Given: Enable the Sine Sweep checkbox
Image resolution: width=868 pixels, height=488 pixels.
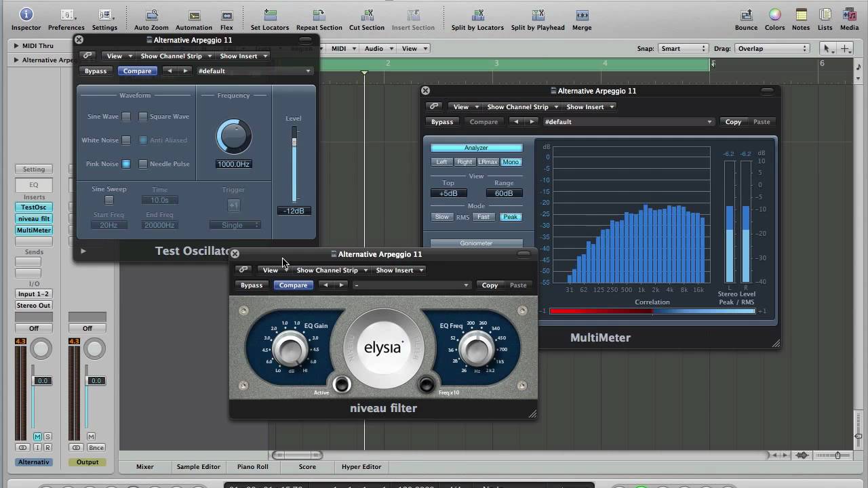Looking at the screenshot, I should [109, 201].
